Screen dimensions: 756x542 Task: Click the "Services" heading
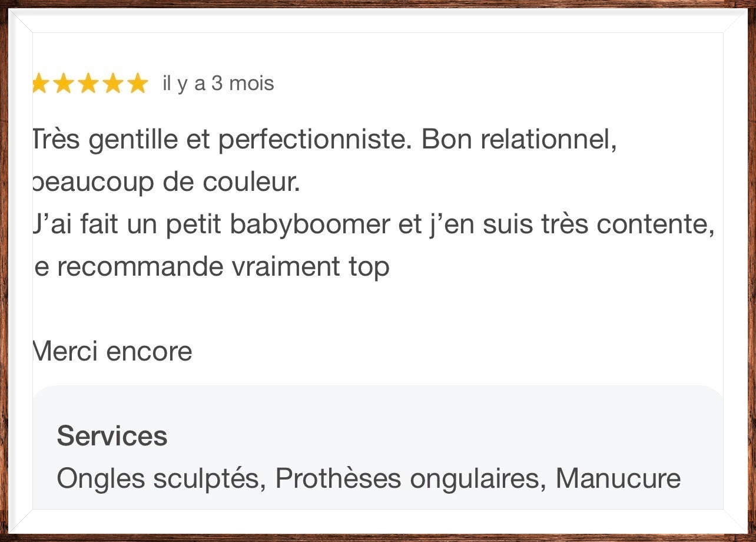112,437
